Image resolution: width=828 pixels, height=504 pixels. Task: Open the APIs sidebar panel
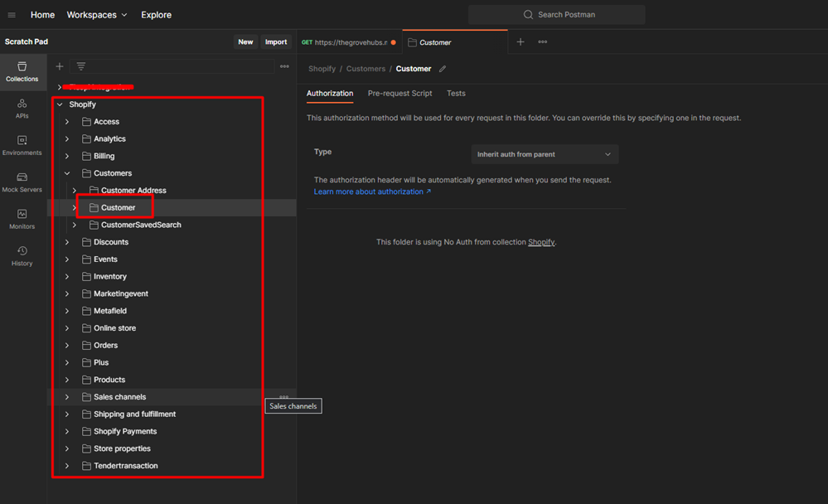tap(22, 109)
